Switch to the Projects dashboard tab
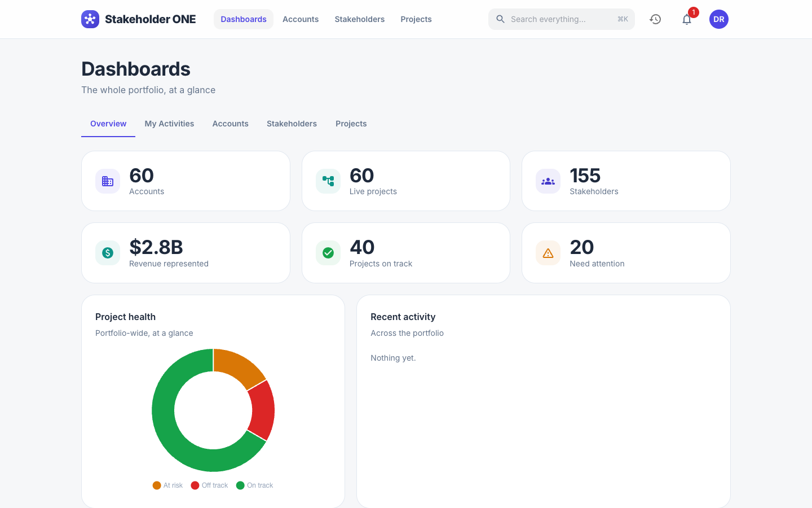812x508 pixels. [x=351, y=124]
